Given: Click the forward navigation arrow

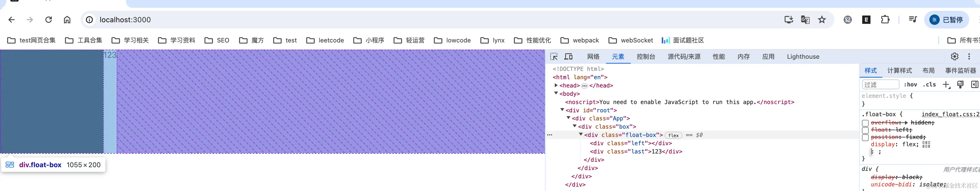Looking at the screenshot, I should pos(30,20).
